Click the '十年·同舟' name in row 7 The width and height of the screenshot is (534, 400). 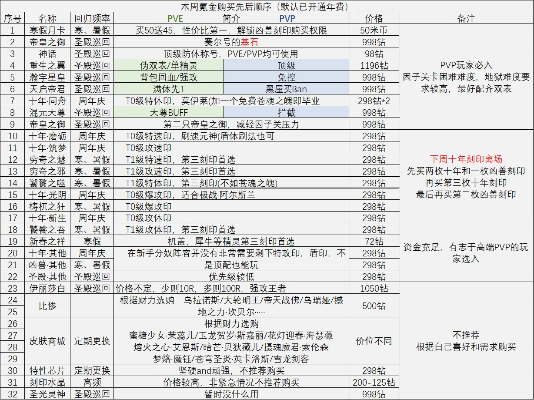[x=47, y=101]
